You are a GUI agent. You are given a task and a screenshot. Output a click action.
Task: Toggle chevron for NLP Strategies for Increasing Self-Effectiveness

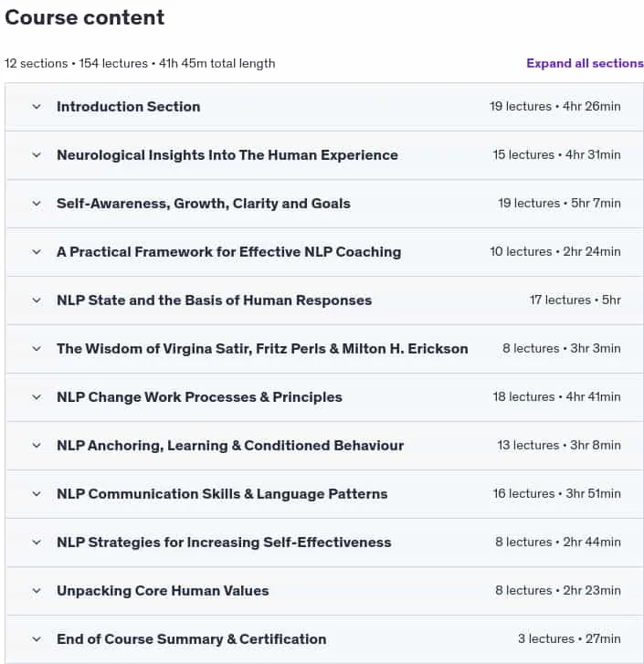coord(37,543)
